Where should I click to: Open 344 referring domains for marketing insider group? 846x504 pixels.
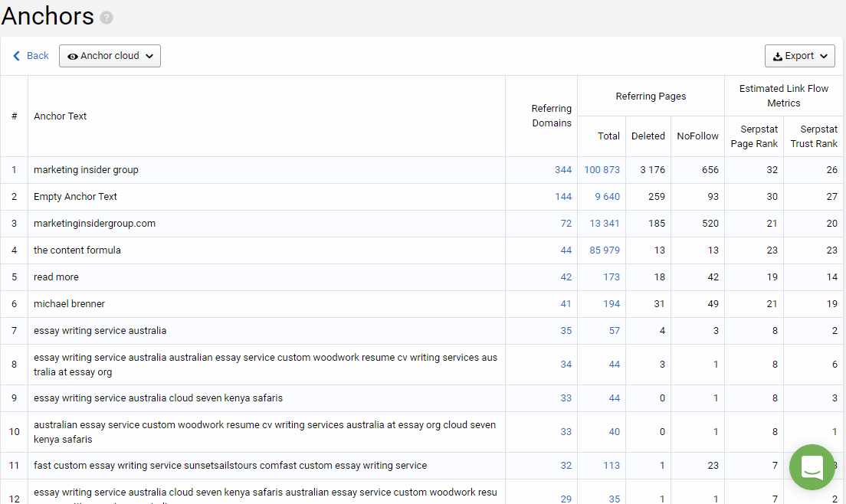562,170
